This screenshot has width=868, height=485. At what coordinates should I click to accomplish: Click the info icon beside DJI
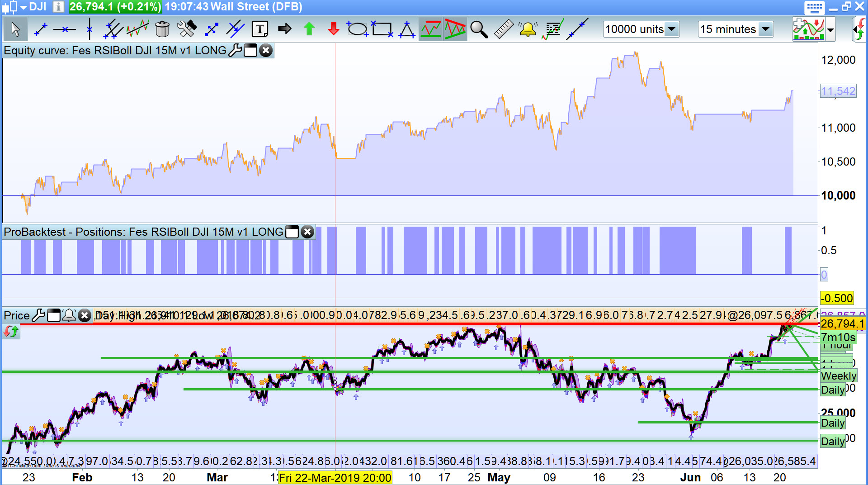pos(58,7)
